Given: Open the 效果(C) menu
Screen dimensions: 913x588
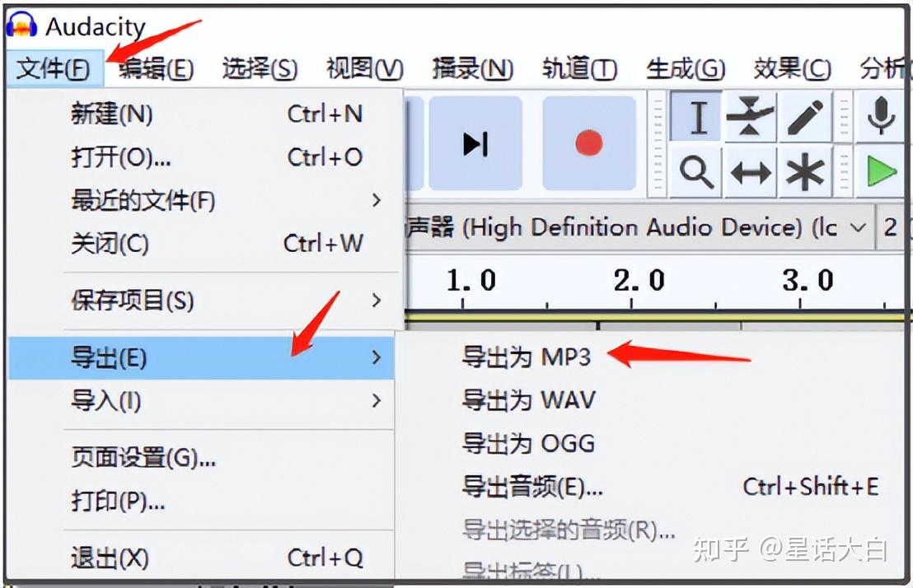Looking at the screenshot, I should (792, 68).
